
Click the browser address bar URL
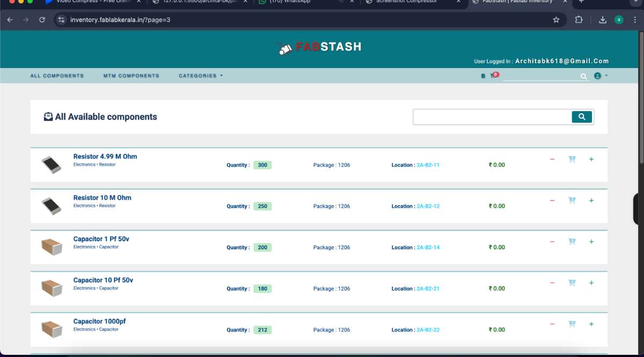[x=120, y=20]
